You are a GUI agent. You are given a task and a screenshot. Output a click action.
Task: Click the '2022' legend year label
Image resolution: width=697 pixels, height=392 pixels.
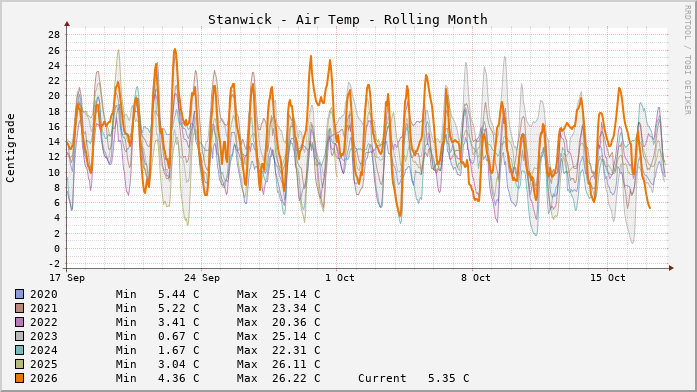point(44,322)
